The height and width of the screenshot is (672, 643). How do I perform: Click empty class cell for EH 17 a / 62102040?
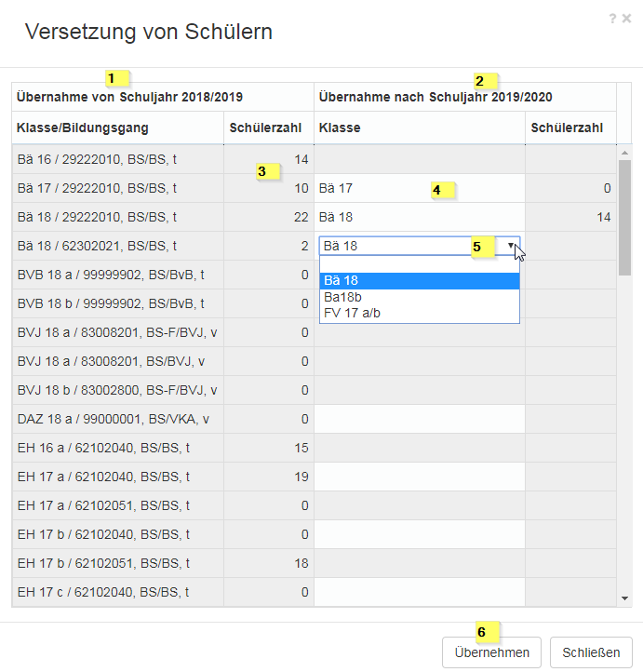click(x=419, y=477)
